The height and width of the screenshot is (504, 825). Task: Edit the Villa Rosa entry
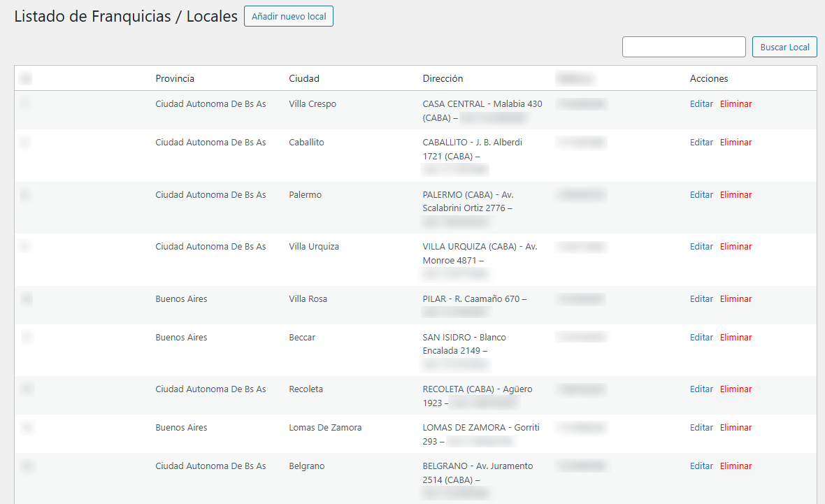pyautogui.click(x=701, y=299)
